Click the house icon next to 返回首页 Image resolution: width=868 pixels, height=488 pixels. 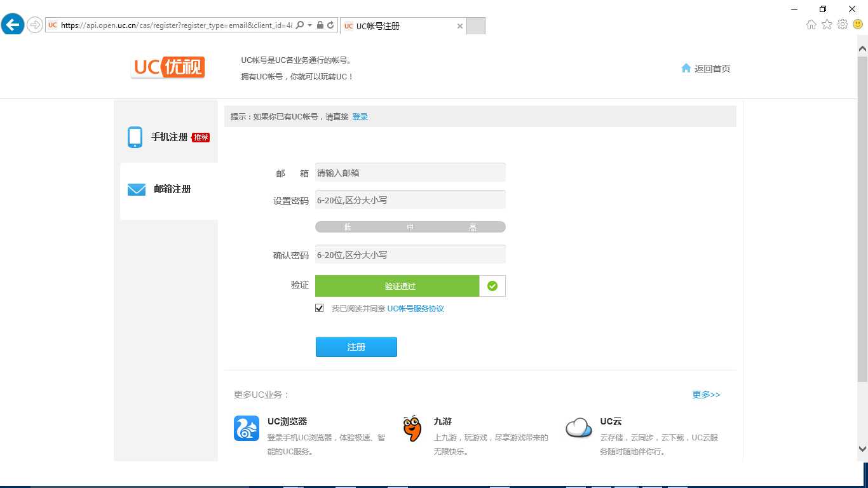(x=686, y=67)
